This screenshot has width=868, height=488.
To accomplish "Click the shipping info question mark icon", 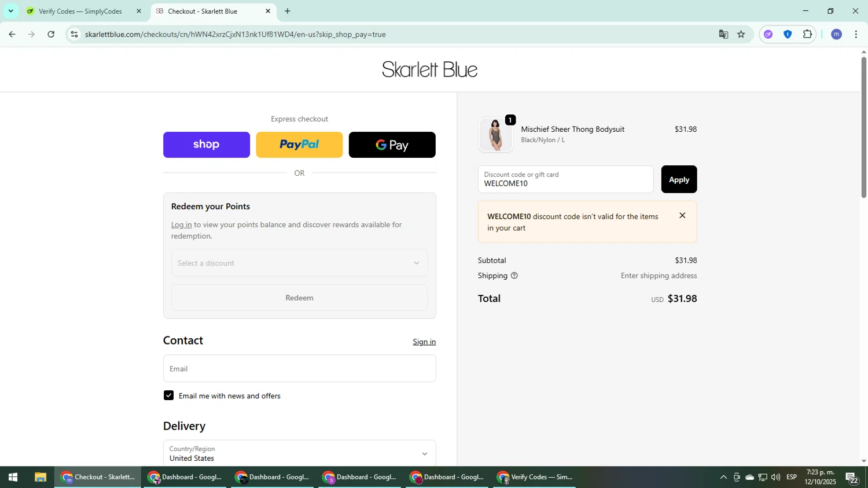I will pos(514,276).
